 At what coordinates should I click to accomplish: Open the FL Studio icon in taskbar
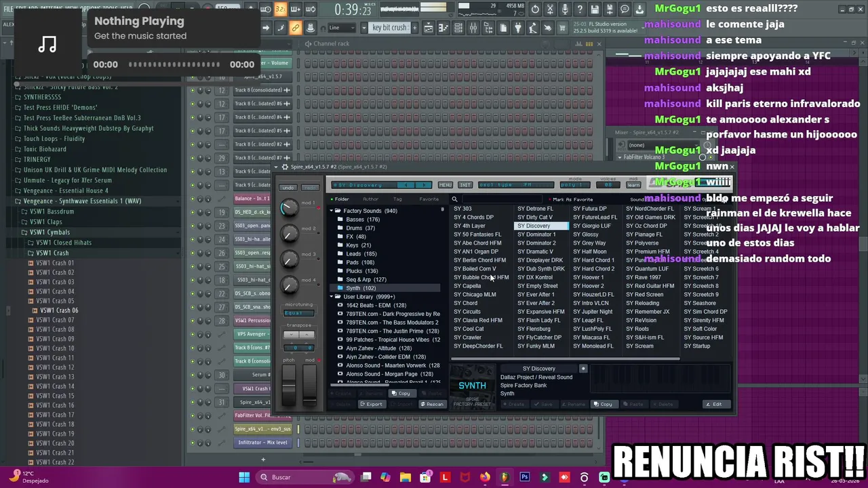tap(505, 477)
